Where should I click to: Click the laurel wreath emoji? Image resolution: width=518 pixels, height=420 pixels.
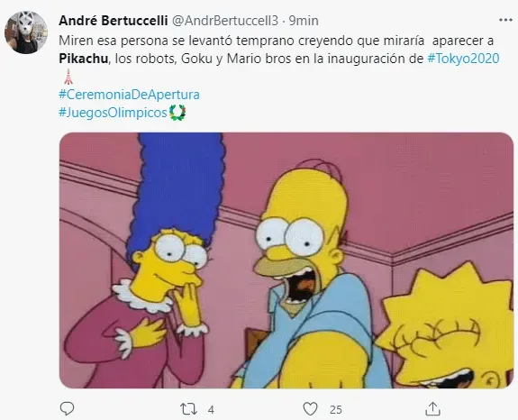(x=177, y=113)
